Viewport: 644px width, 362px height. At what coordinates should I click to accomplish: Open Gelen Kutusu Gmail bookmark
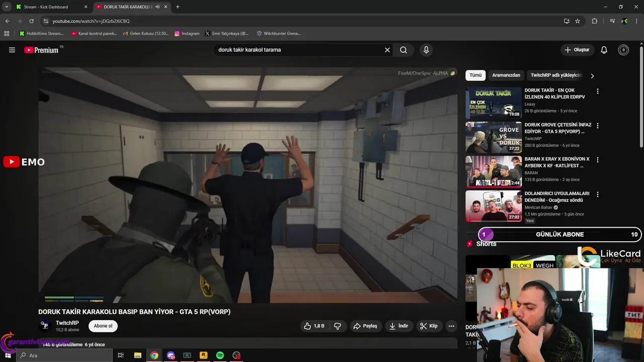tap(145, 34)
